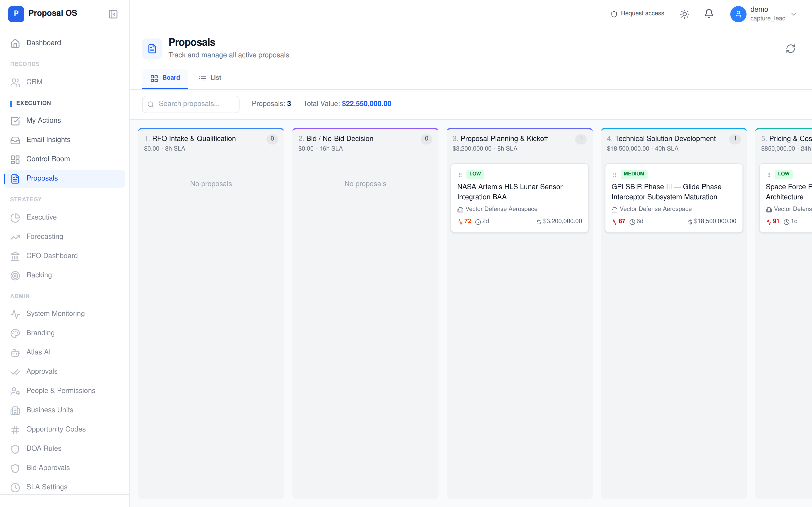Expand the user profile menu
812x507 pixels.
pyautogui.click(x=738, y=14)
